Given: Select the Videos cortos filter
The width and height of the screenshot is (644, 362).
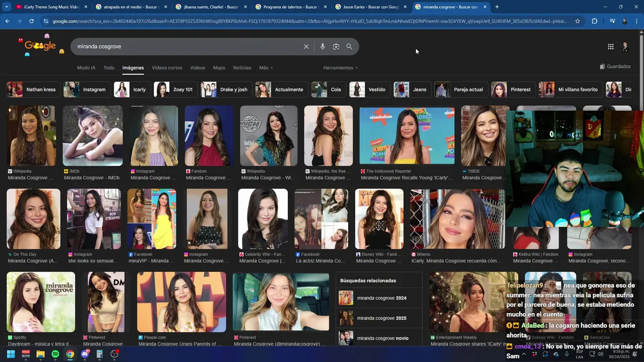Looking at the screenshot, I should (167, 68).
